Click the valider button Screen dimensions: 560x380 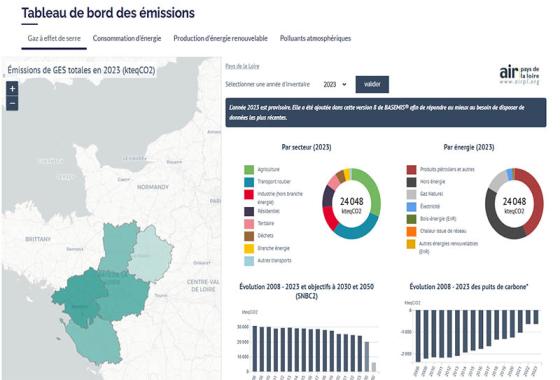372,84
